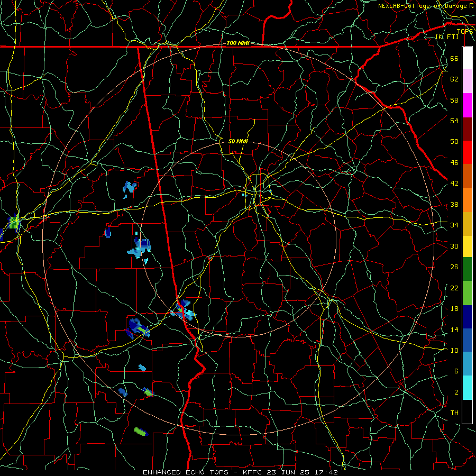Click the dark orange legend swatch
The height and width of the screenshot is (476, 476).
point(467,176)
